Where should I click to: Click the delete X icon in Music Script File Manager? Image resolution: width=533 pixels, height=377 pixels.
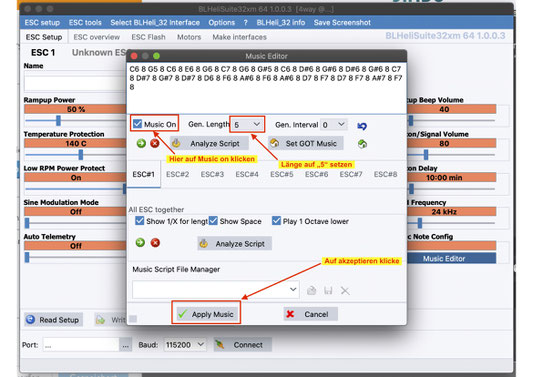point(345,291)
